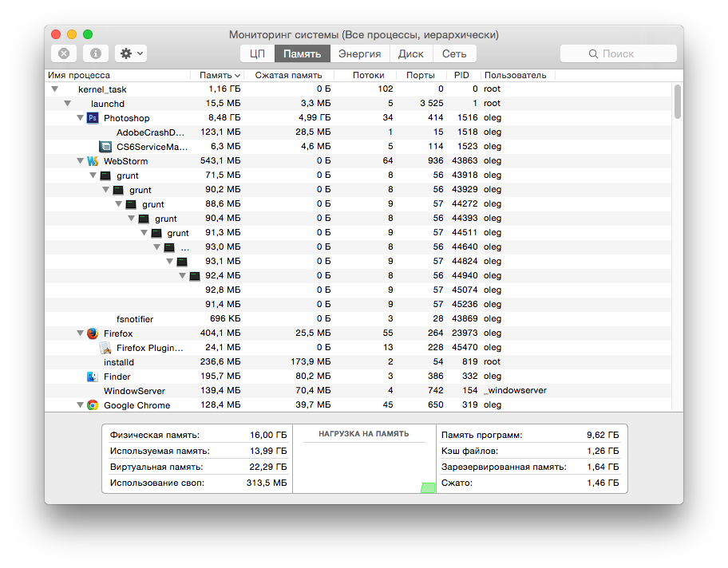Click Использование своп value 313,5 МБ
Viewport: 728px width, 568px height.
coord(267,483)
